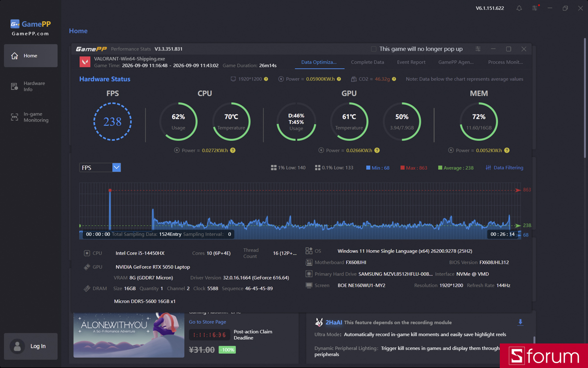Click the Log In button

[31, 346]
